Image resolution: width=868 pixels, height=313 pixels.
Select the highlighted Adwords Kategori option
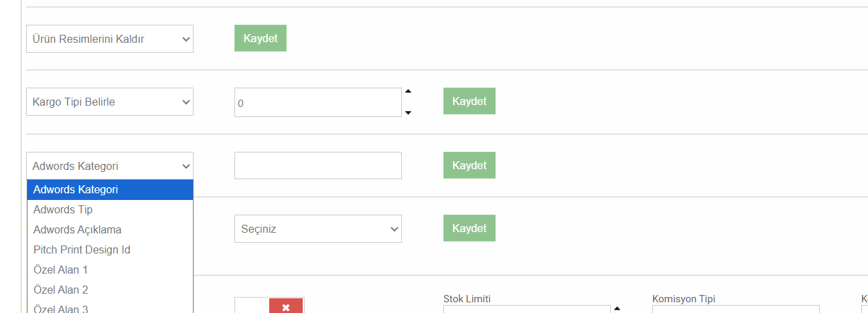(x=110, y=189)
